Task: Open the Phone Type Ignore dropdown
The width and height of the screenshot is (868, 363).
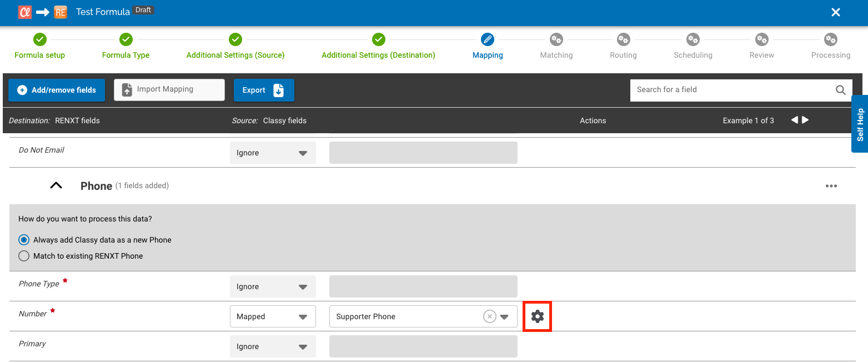Action: [272, 286]
